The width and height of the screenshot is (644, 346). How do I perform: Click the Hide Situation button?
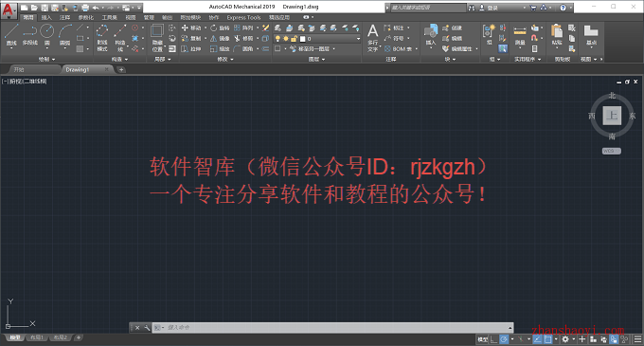click(157, 37)
